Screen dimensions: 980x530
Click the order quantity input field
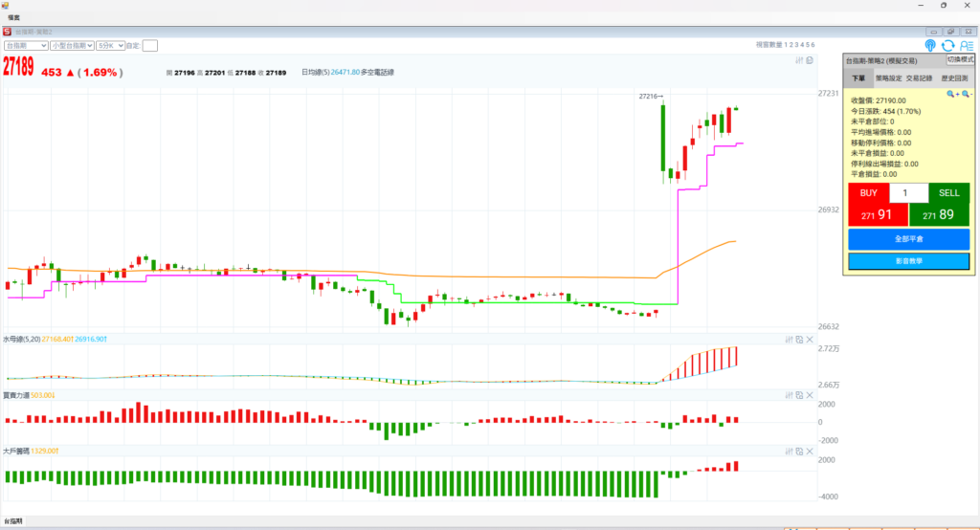[908, 193]
